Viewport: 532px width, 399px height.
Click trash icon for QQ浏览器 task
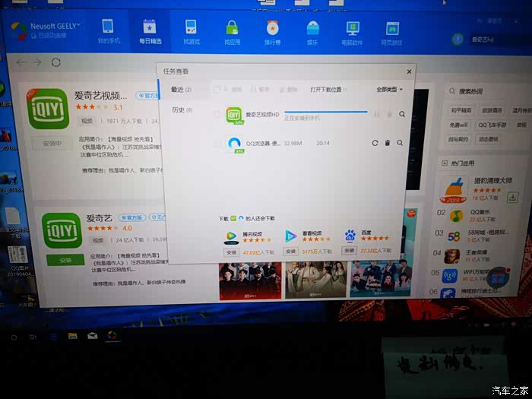pos(387,143)
